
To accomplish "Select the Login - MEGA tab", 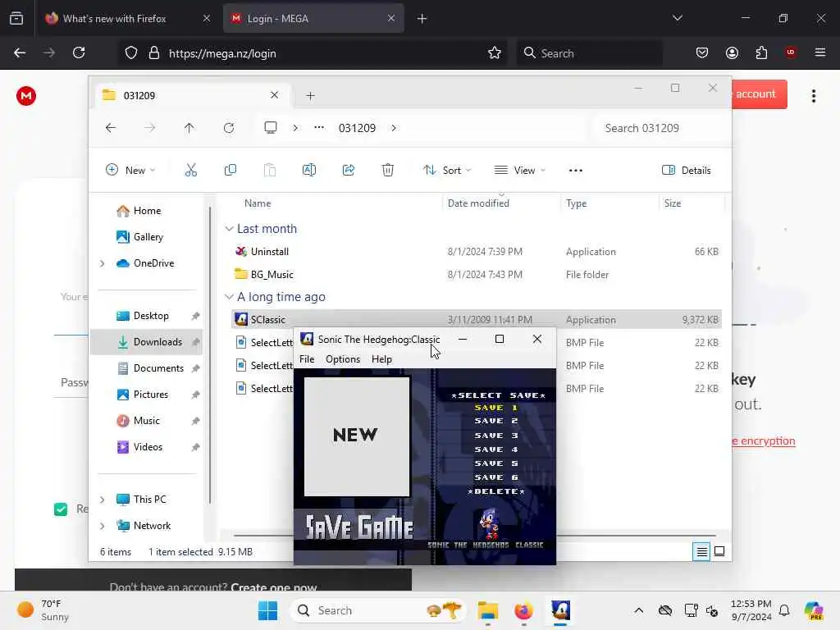I will 313,18.
